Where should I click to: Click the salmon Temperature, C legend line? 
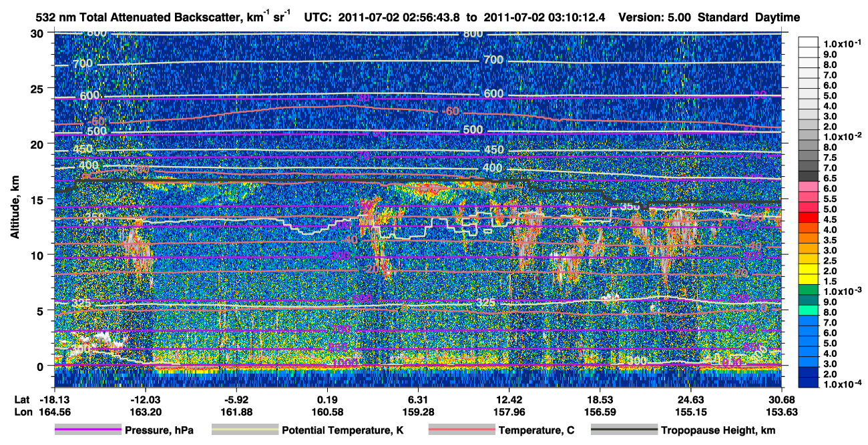click(x=461, y=430)
